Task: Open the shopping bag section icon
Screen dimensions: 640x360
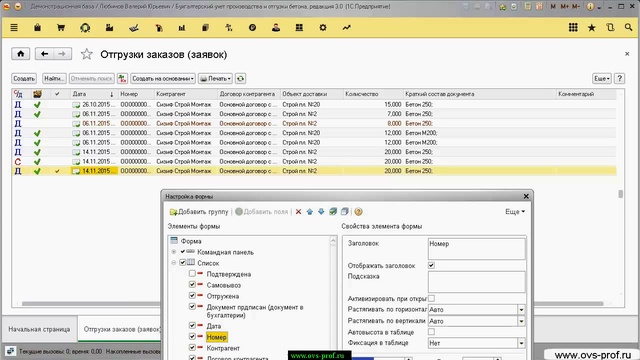Action: click(x=37, y=28)
